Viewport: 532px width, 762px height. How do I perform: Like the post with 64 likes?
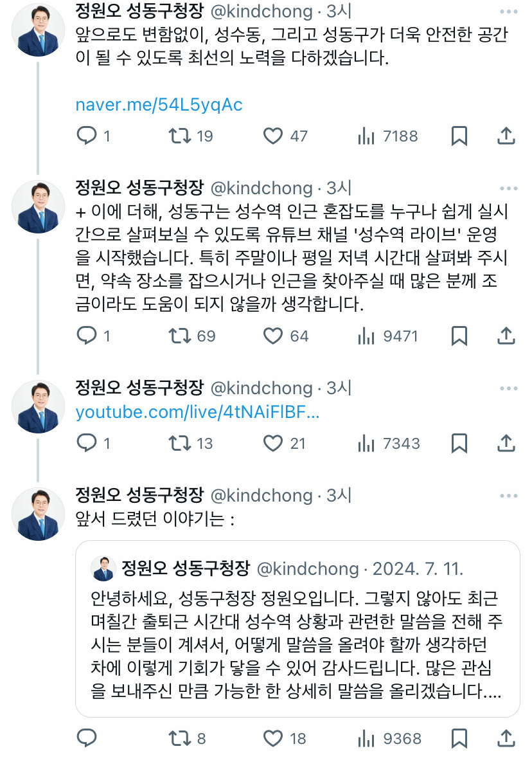pos(274,336)
